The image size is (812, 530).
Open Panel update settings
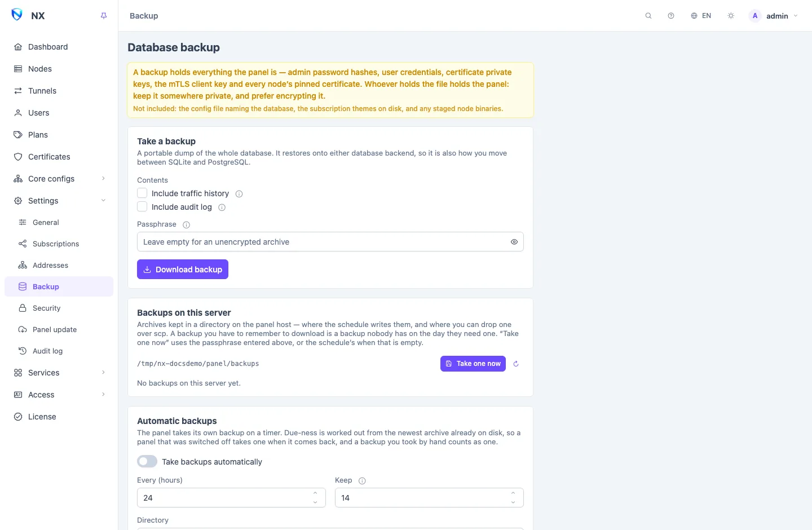pyautogui.click(x=59, y=330)
